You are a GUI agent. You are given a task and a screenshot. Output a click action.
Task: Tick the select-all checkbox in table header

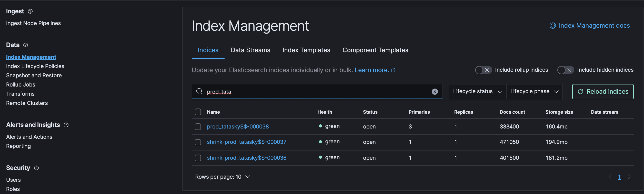point(198,112)
